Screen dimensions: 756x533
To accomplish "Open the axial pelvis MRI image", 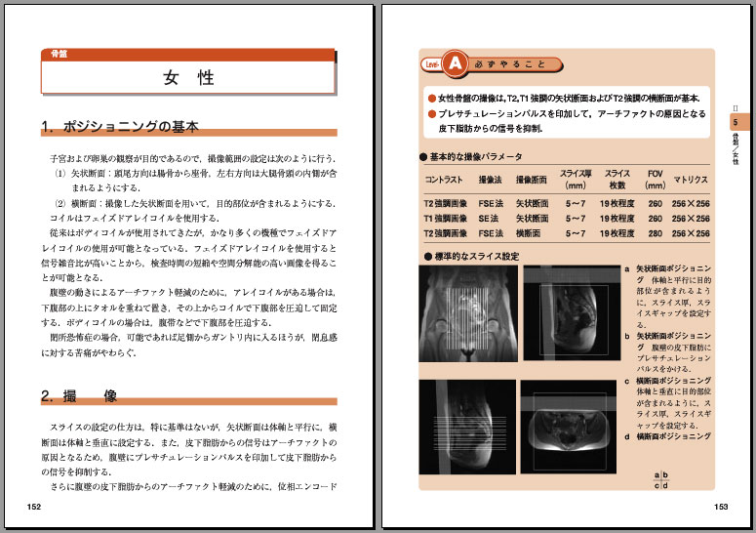I will [569, 427].
